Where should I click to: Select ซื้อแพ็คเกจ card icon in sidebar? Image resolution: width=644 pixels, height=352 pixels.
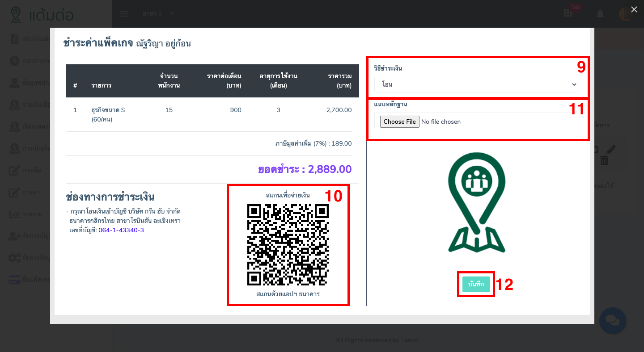pos(15,280)
